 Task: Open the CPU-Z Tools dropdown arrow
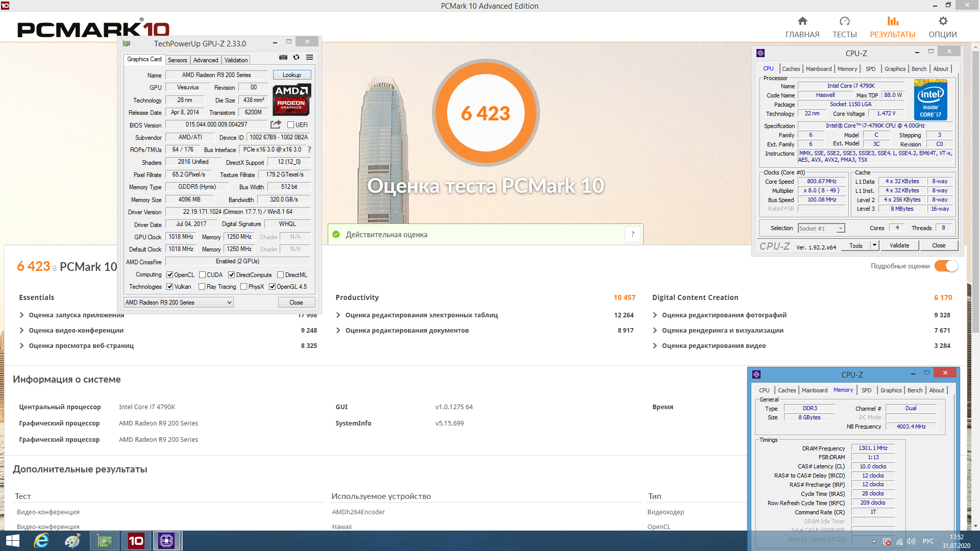(x=874, y=245)
